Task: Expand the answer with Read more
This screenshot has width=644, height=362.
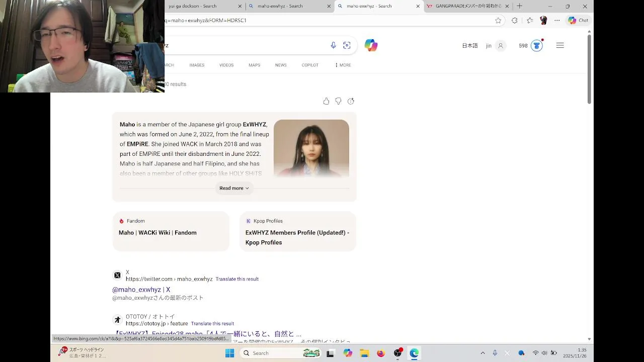Action: pyautogui.click(x=234, y=188)
